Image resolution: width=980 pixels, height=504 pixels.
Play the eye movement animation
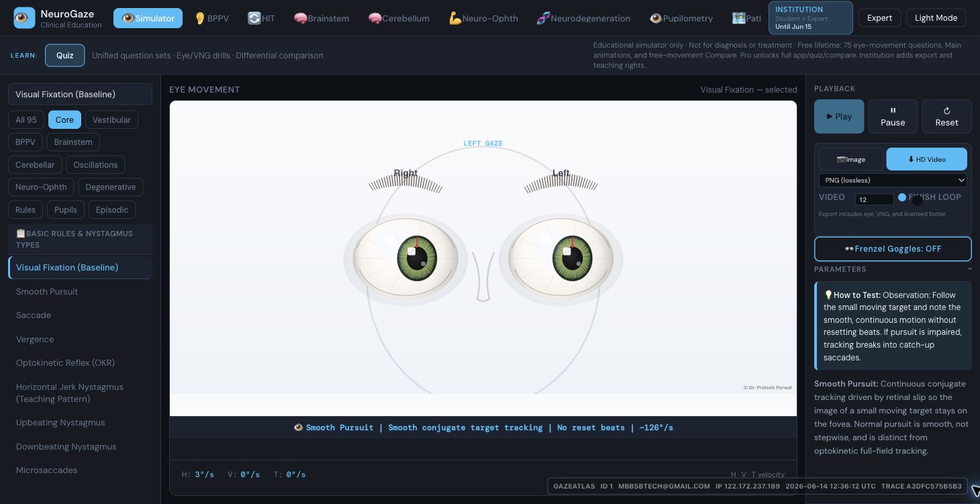click(839, 116)
